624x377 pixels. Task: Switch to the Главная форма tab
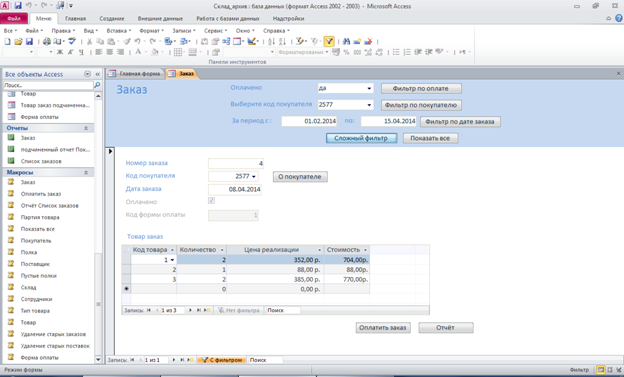coord(136,74)
